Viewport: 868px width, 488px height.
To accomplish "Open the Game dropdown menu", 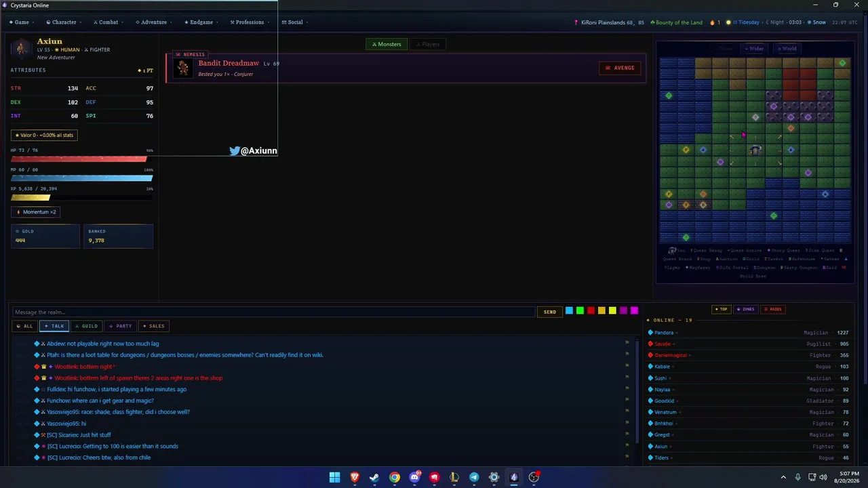I will [x=22, y=22].
